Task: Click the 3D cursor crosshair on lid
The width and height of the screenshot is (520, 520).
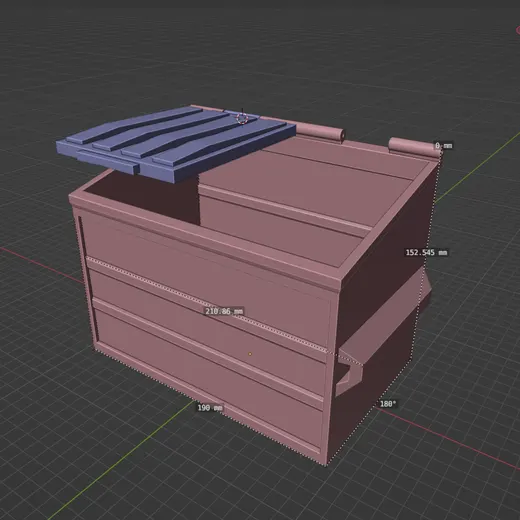Action: point(242,117)
